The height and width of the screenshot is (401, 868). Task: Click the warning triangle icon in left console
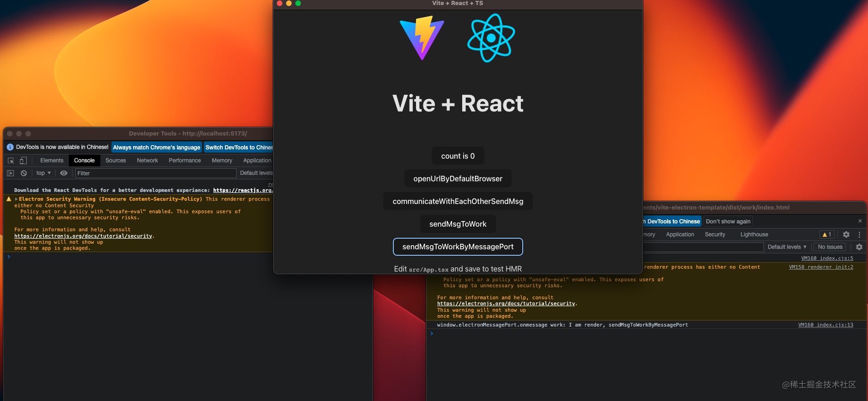click(9, 199)
